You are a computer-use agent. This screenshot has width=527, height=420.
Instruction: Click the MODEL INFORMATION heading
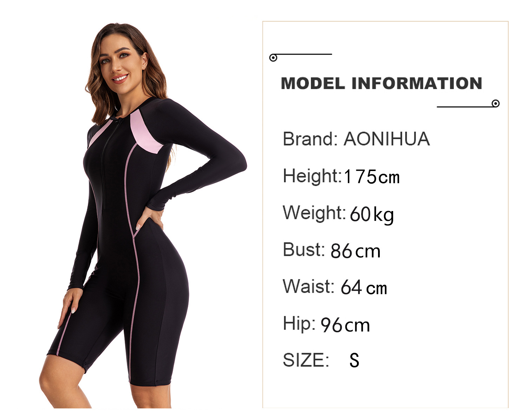(x=382, y=83)
